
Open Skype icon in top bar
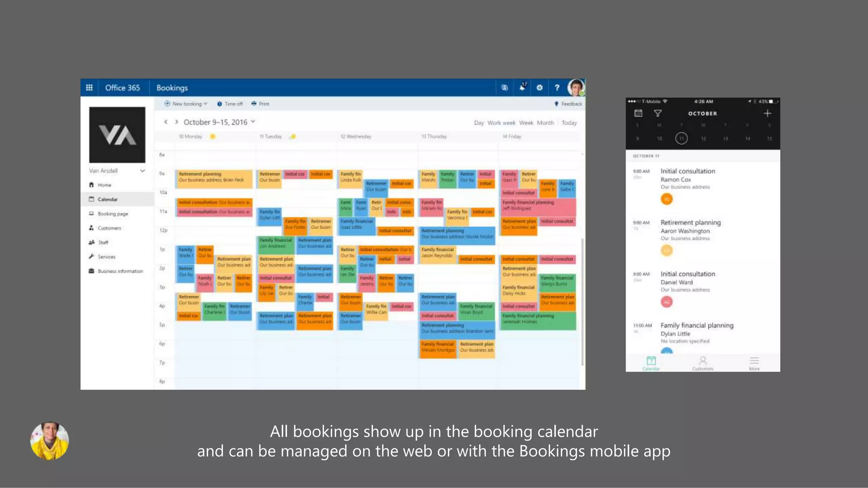(x=504, y=88)
